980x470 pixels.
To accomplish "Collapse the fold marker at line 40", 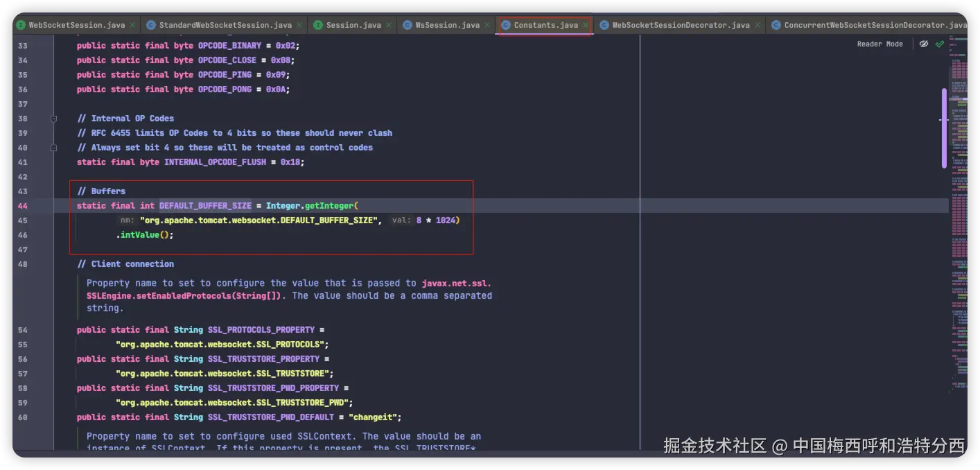I will (54, 148).
